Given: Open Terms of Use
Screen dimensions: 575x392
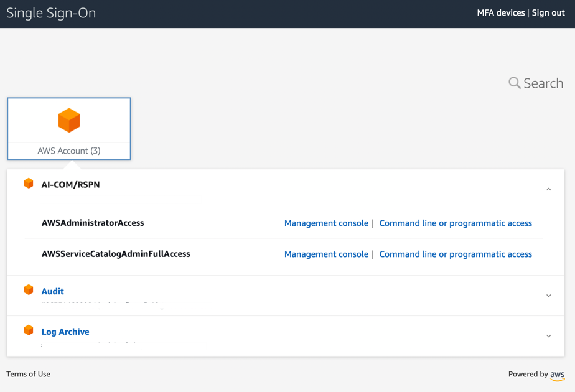Looking at the screenshot, I should coord(28,374).
